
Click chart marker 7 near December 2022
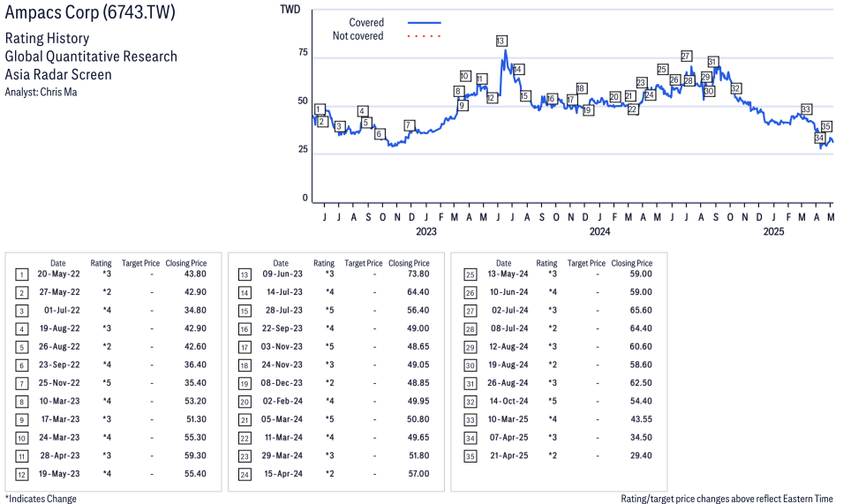[409, 125]
